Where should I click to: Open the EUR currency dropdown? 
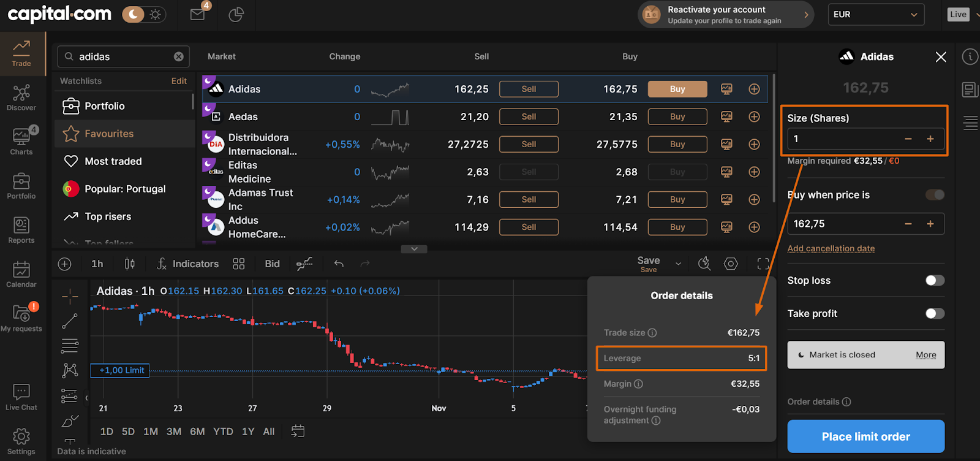click(x=876, y=14)
